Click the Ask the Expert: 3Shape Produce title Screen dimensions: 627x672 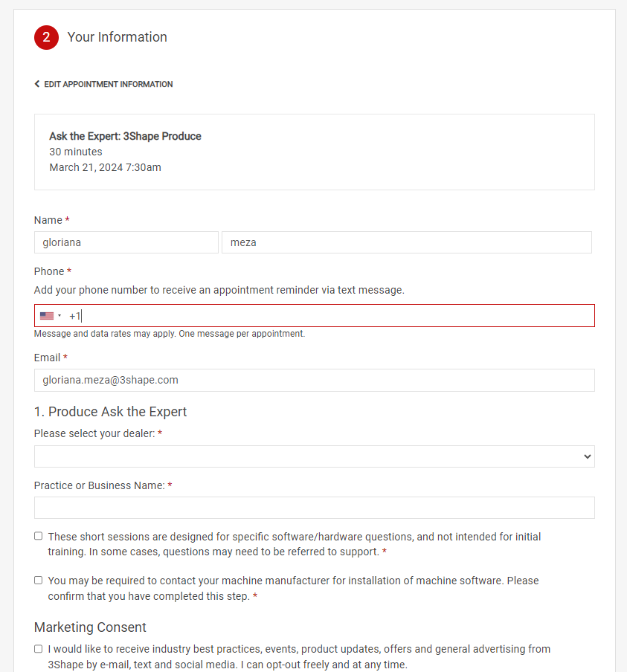(x=125, y=136)
